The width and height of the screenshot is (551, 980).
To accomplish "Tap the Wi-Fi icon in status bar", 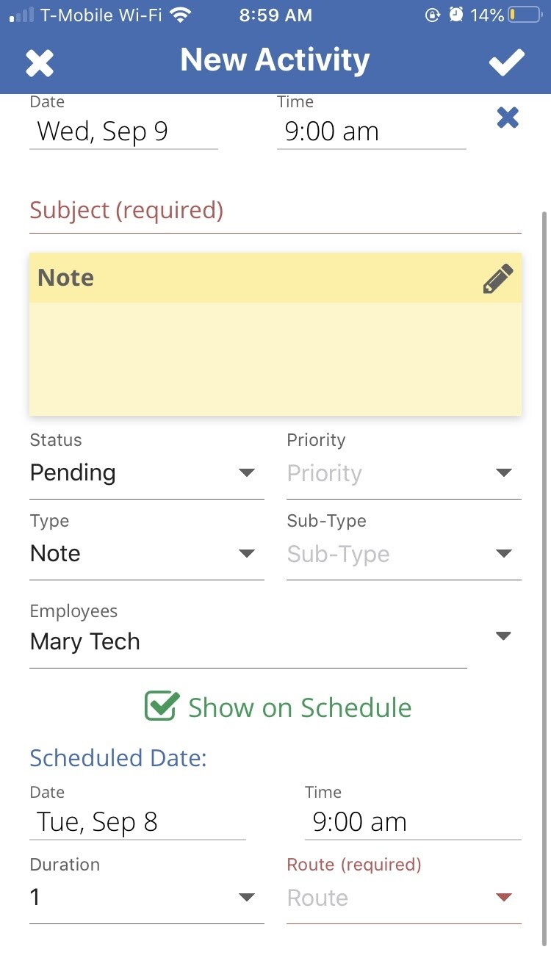I will tap(179, 15).
